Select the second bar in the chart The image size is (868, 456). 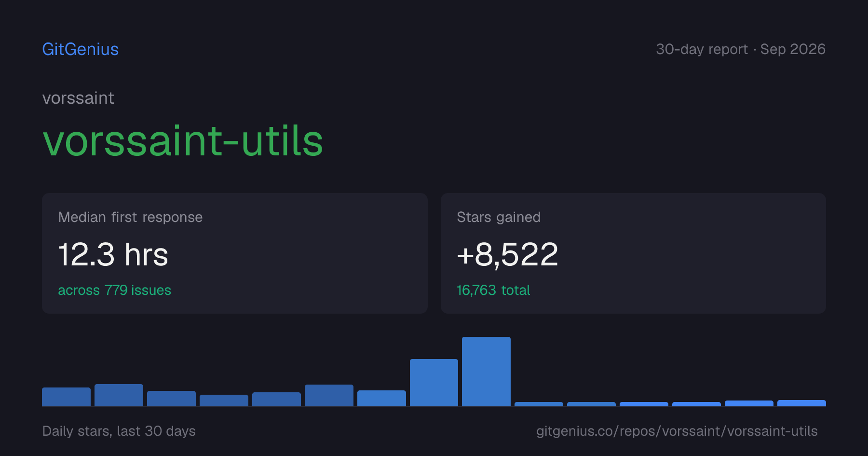pyautogui.click(x=119, y=395)
